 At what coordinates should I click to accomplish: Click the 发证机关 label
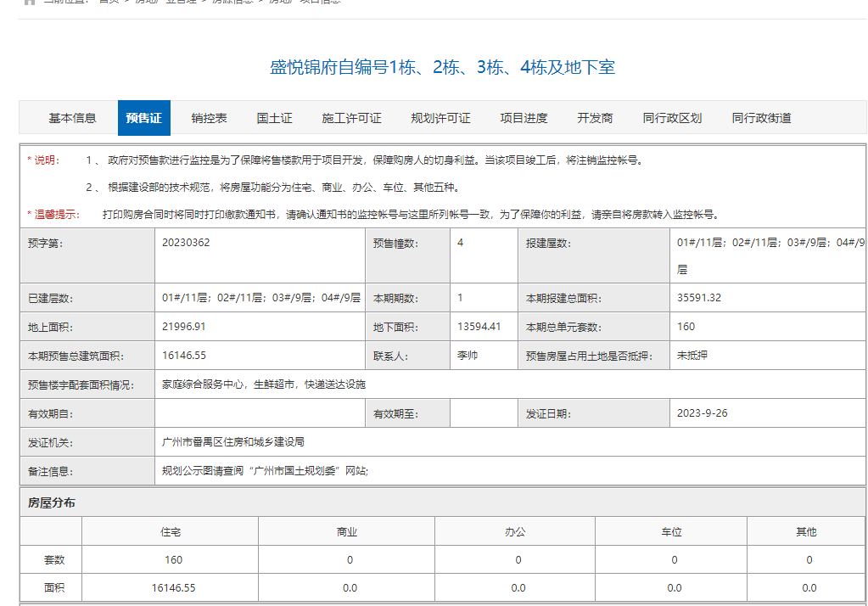click(50, 442)
